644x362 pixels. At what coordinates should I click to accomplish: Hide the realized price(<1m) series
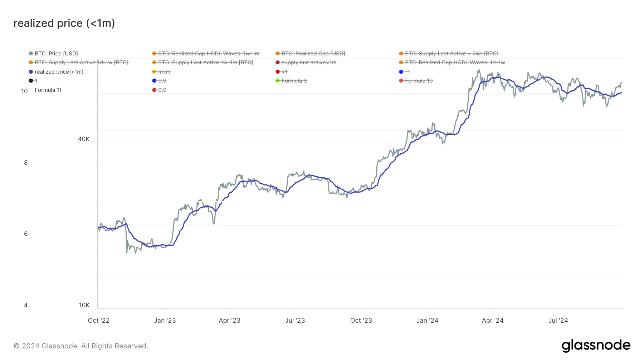(x=56, y=72)
